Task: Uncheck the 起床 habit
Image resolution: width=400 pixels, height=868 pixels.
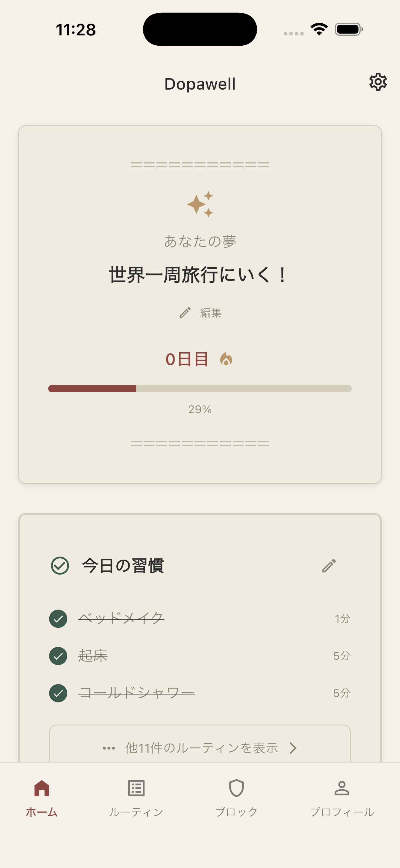Action: [x=58, y=656]
